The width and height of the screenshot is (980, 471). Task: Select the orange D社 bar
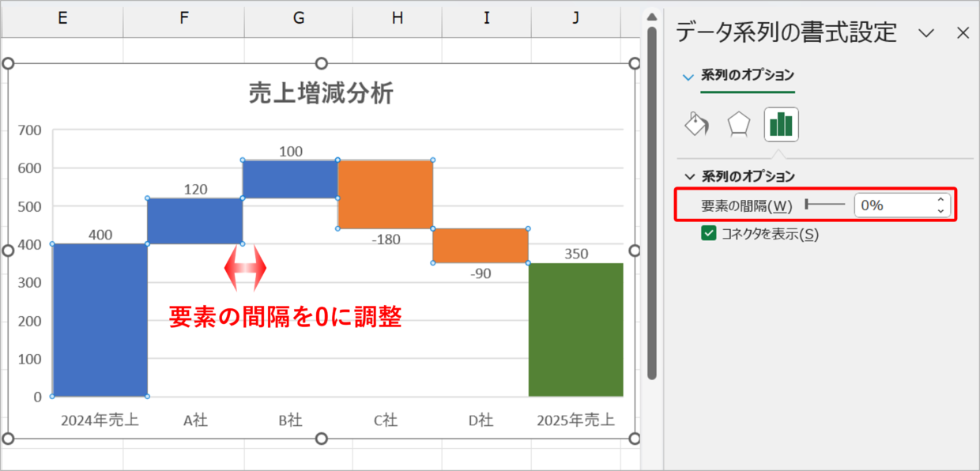[481, 246]
